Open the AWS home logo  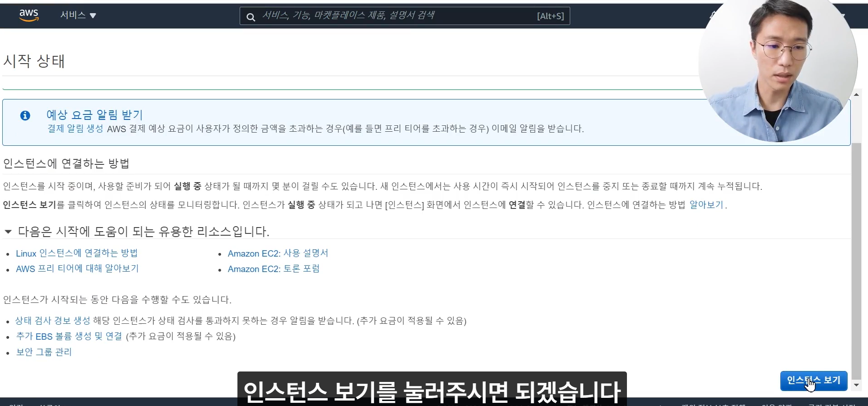(x=29, y=15)
